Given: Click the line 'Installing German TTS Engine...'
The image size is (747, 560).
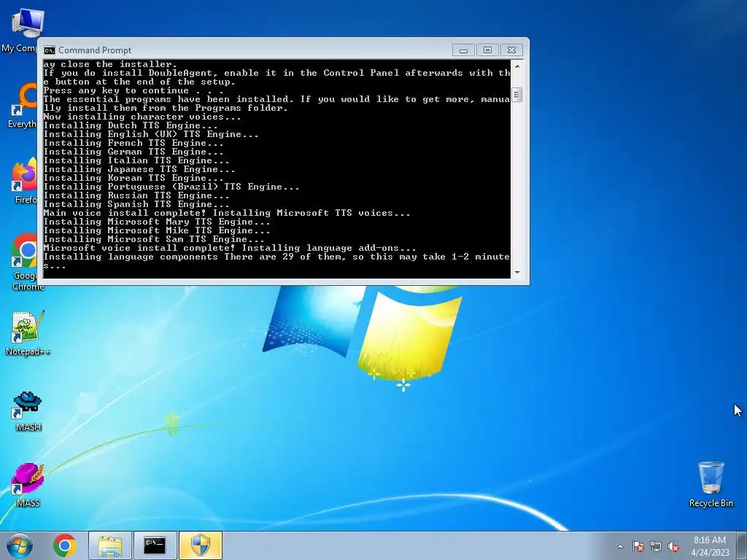Looking at the screenshot, I should (x=133, y=152).
